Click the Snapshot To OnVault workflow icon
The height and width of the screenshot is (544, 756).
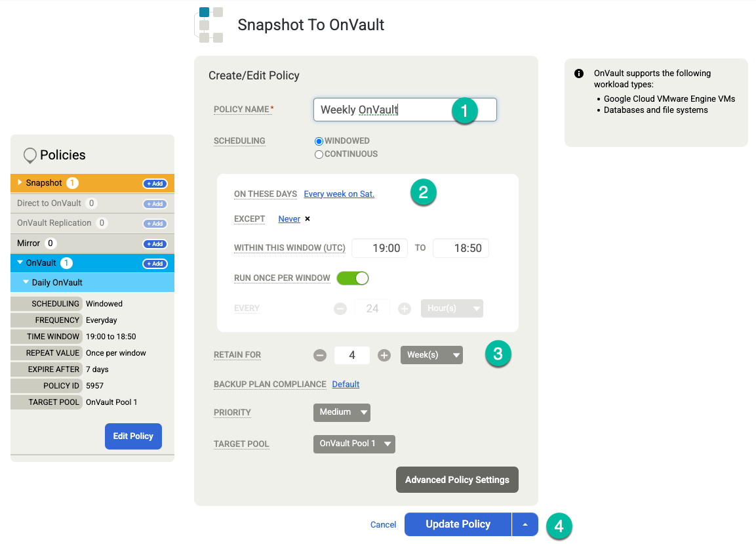(x=210, y=24)
